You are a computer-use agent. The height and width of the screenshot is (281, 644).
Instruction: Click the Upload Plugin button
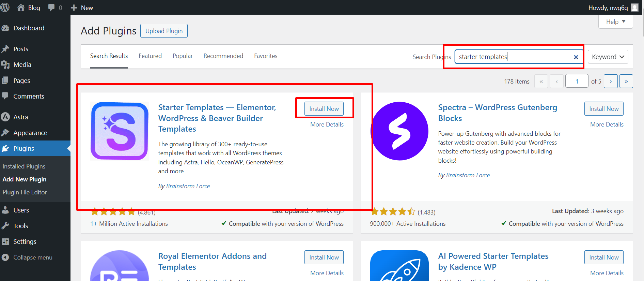[164, 31]
